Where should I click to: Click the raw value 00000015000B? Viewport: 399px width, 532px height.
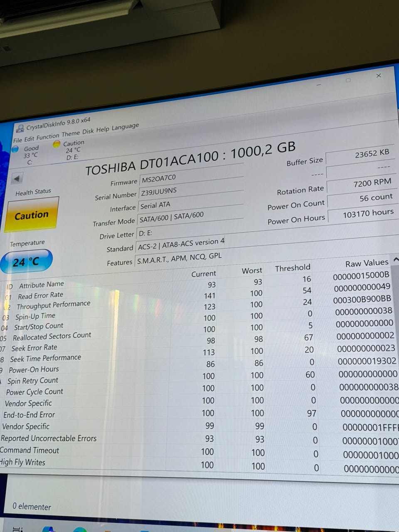361,275
